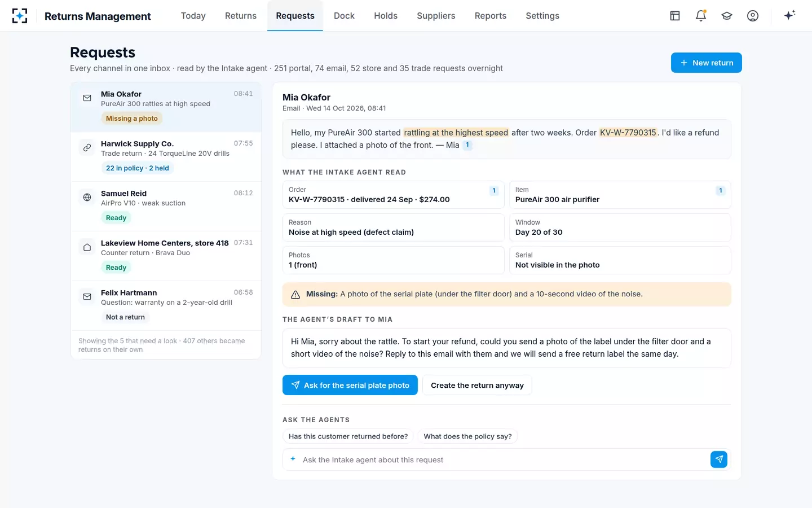Go to the Today tab
This screenshot has width=812, height=508.
[x=193, y=16]
